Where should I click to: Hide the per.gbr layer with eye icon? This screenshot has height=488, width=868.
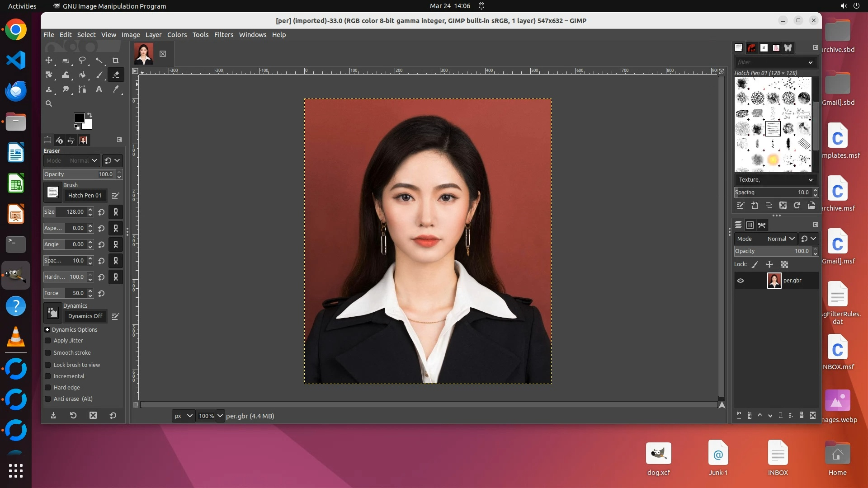[x=741, y=281]
